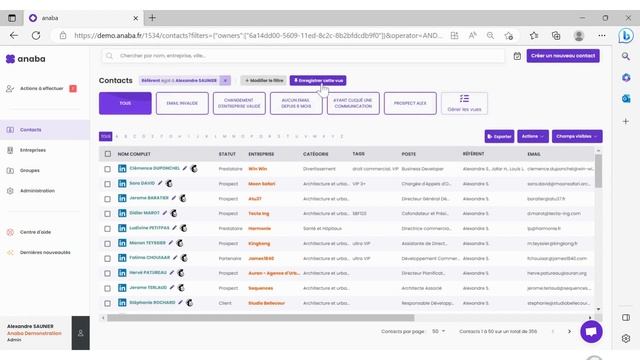Click the Exporter button
The image size is (640, 360).
(499, 136)
